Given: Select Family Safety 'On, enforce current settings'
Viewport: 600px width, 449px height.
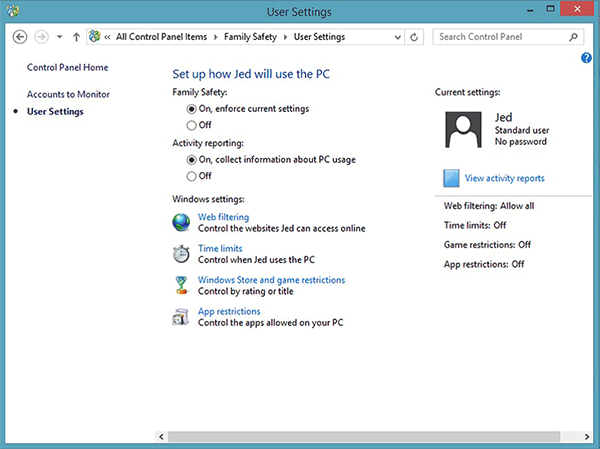Looking at the screenshot, I should coord(191,108).
